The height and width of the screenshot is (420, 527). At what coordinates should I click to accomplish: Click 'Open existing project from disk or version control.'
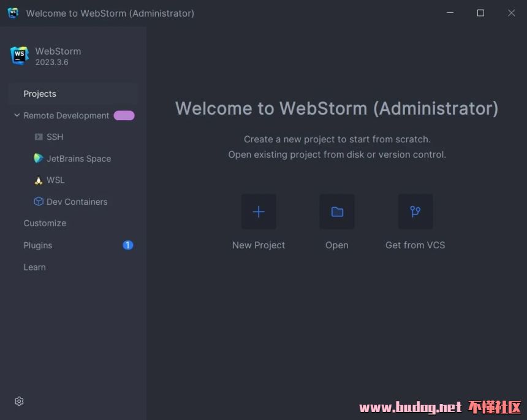click(x=337, y=155)
